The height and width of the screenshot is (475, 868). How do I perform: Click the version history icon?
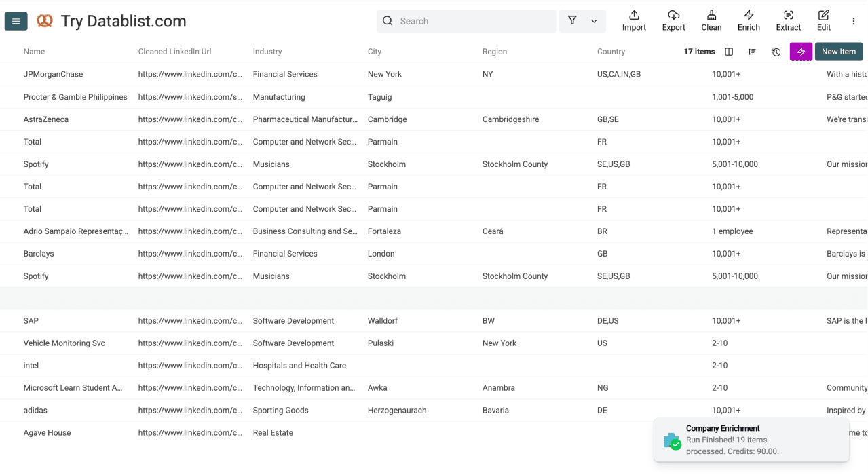[x=776, y=52]
